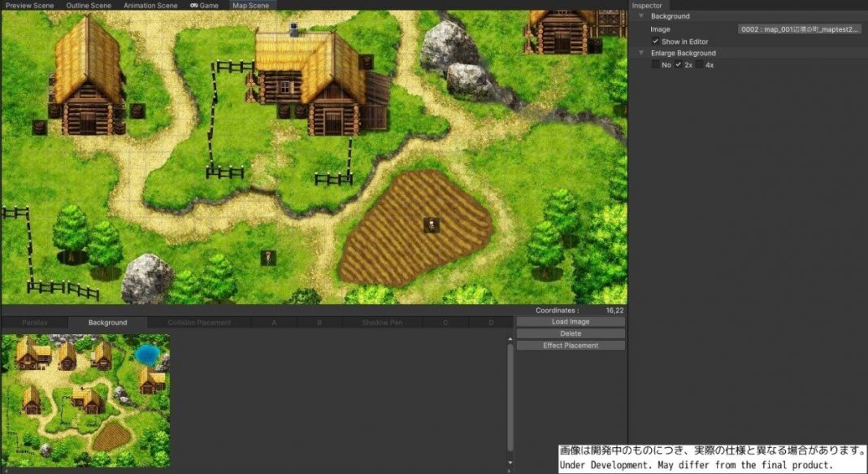Click the tileset panel vertical scrollbar
868x474 pixels.
[510, 398]
